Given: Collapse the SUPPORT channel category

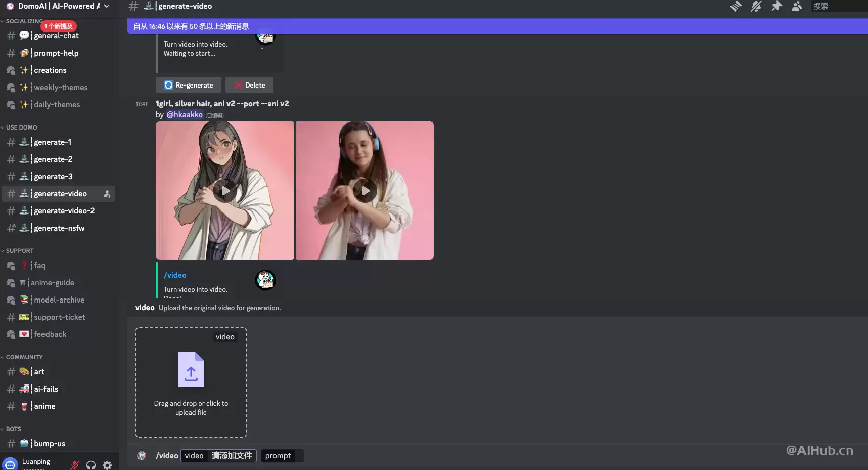Looking at the screenshot, I should click(20, 251).
